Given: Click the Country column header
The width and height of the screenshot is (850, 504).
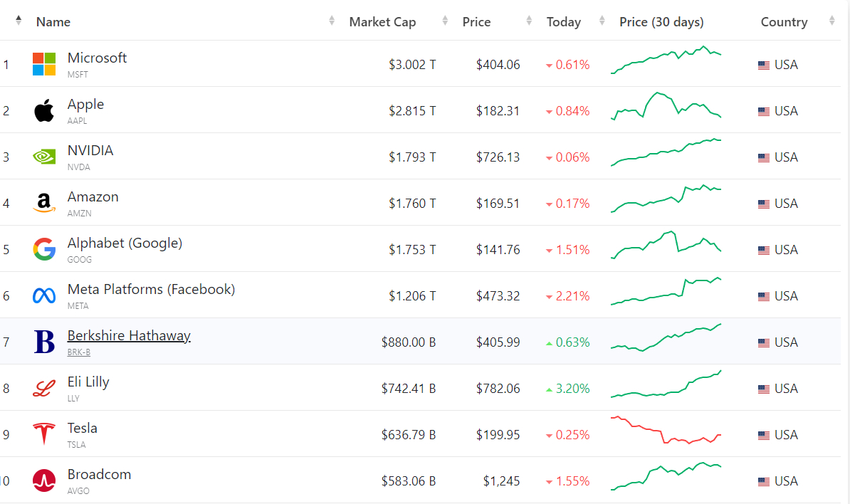Looking at the screenshot, I should click(x=784, y=21).
